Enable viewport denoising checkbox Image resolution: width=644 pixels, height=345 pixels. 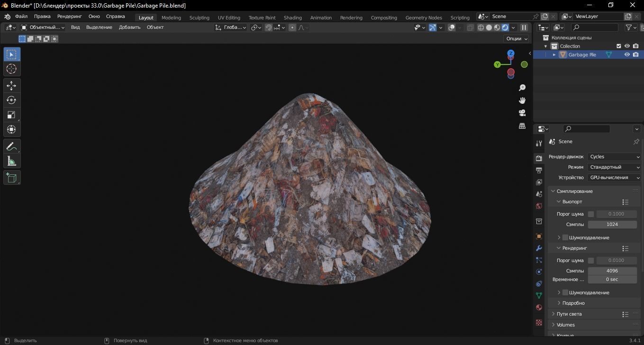pyautogui.click(x=565, y=237)
